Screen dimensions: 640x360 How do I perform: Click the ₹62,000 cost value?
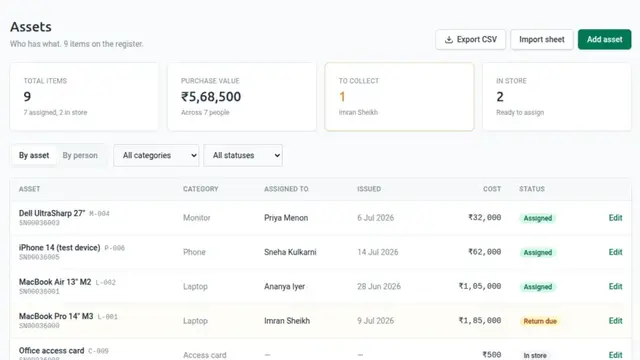point(484,252)
